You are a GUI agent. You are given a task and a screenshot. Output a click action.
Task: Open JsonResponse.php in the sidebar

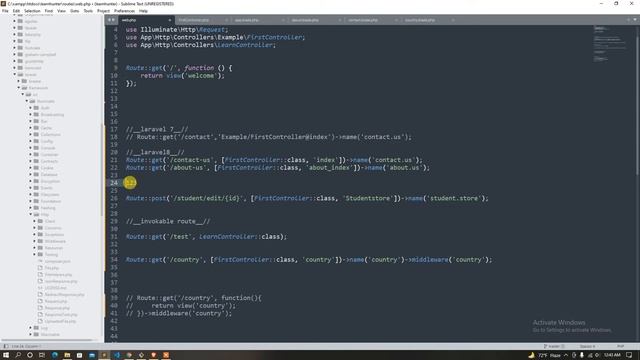tap(61, 281)
